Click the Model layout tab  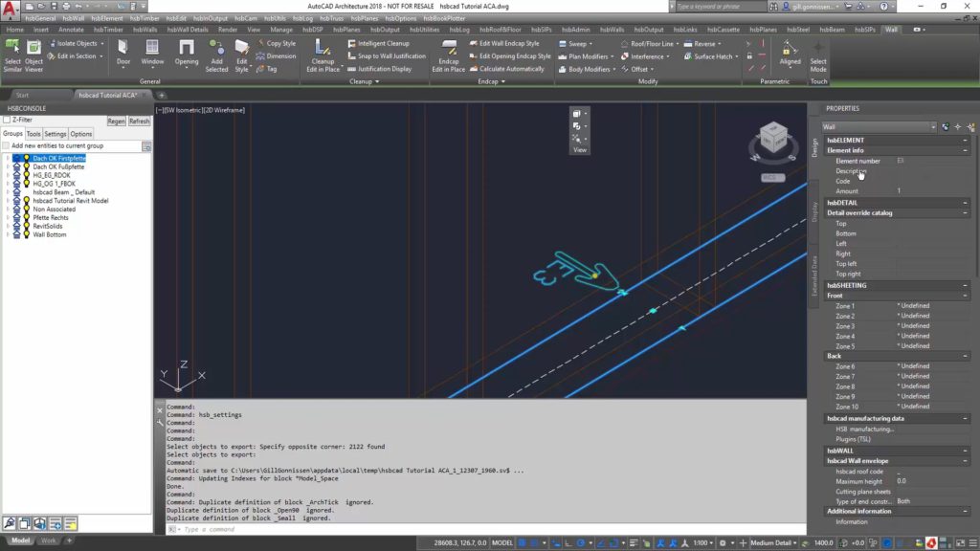coord(21,540)
